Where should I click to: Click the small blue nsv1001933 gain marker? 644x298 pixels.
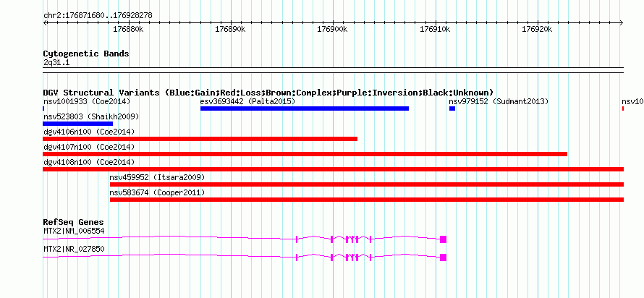pos(43,108)
